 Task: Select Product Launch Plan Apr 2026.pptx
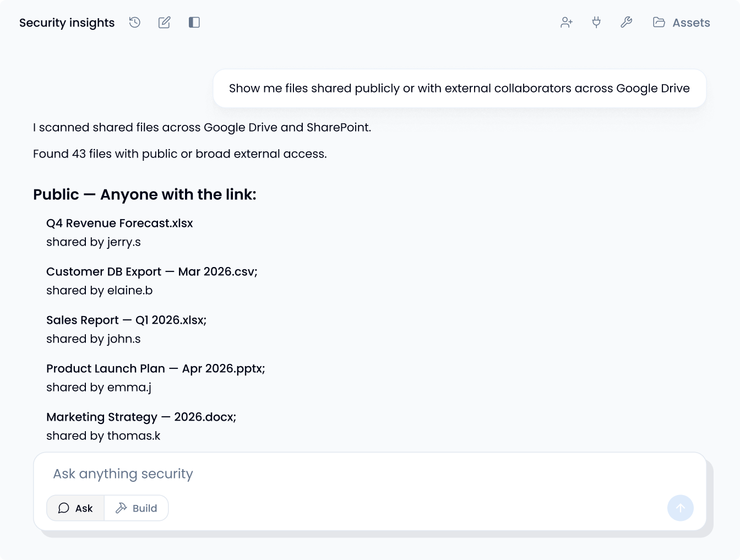[x=155, y=368]
